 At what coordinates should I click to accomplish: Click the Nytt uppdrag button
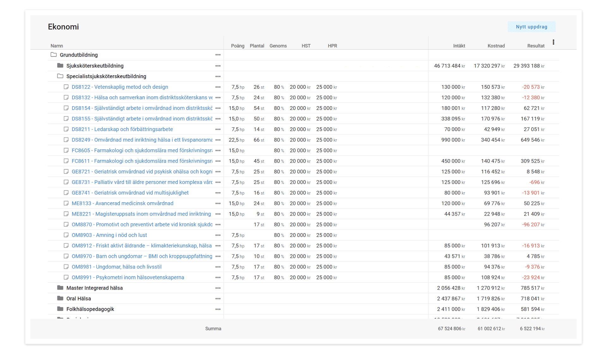tap(531, 27)
